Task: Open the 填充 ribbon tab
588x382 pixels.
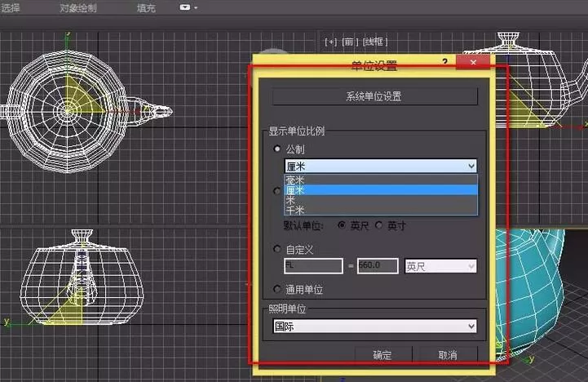Action: (x=146, y=8)
